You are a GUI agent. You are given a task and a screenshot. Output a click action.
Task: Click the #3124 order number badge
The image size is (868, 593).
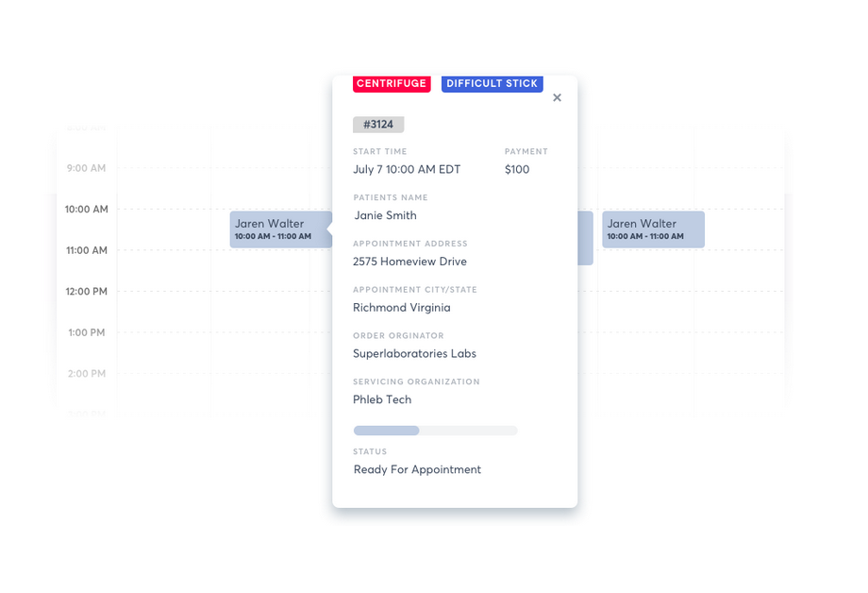[x=378, y=125]
